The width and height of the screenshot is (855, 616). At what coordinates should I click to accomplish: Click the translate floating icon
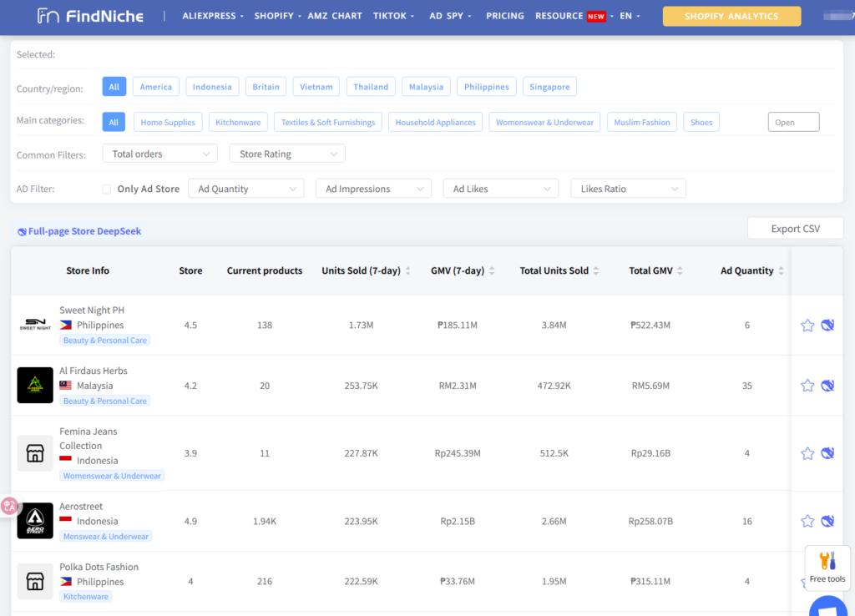(9, 507)
